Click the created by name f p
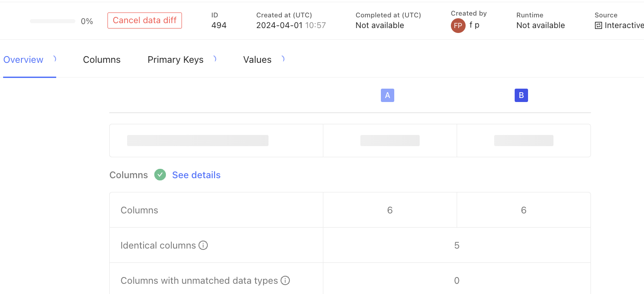The width and height of the screenshot is (644, 294). pos(475,25)
